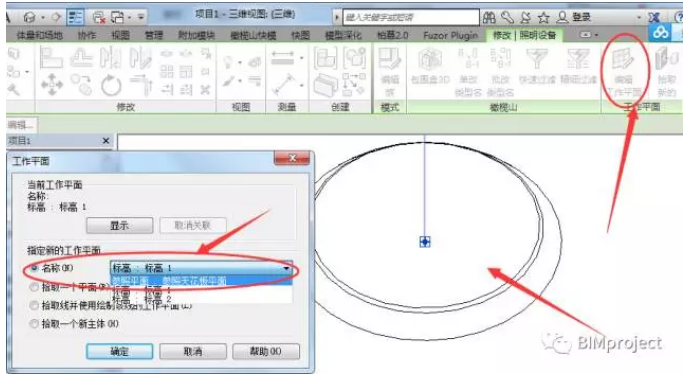Select the 修改 | 照明设备 contextual tab
Viewport: 694px width, 374px height.
click(x=524, y=35)
